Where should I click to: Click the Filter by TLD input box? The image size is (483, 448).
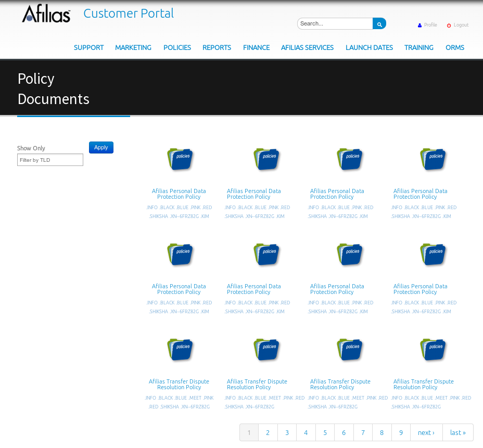50,160
